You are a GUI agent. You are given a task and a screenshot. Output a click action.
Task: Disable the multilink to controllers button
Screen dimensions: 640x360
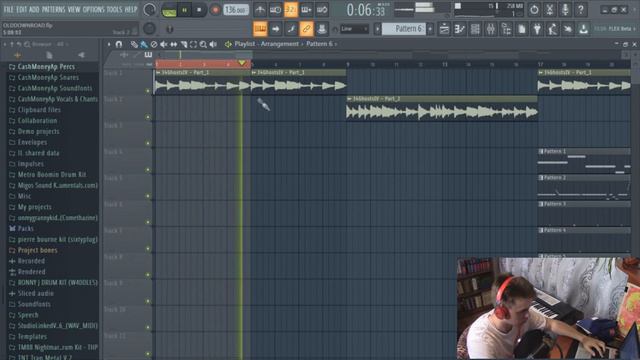pyautogui.click(x=307, y=29)
